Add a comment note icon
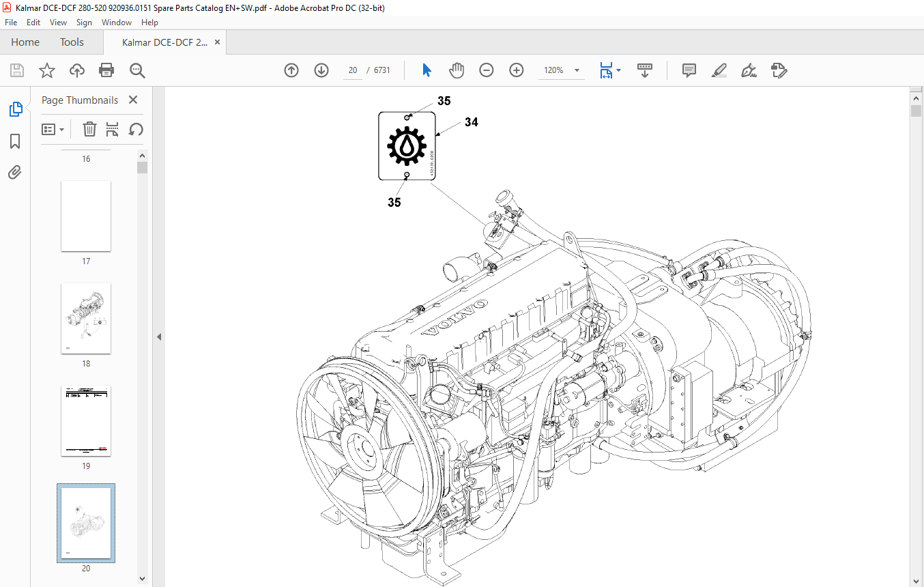The height and width of the screenshot is (587, 924). click(689, 70)
